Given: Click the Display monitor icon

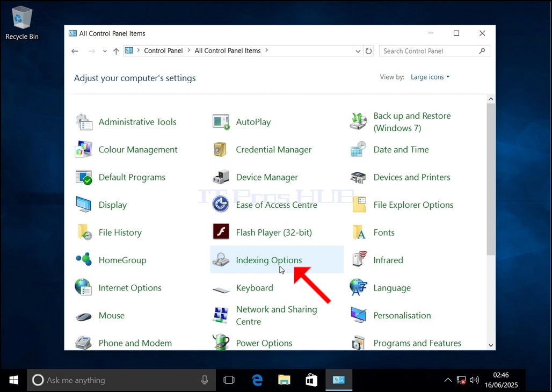Looking at the screenshot, I should [x=84, y=205].
